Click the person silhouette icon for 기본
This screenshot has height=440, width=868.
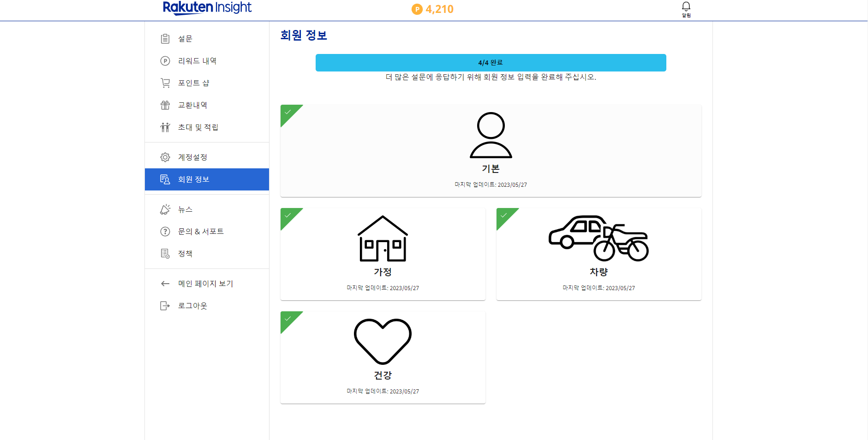pos(491,135)
